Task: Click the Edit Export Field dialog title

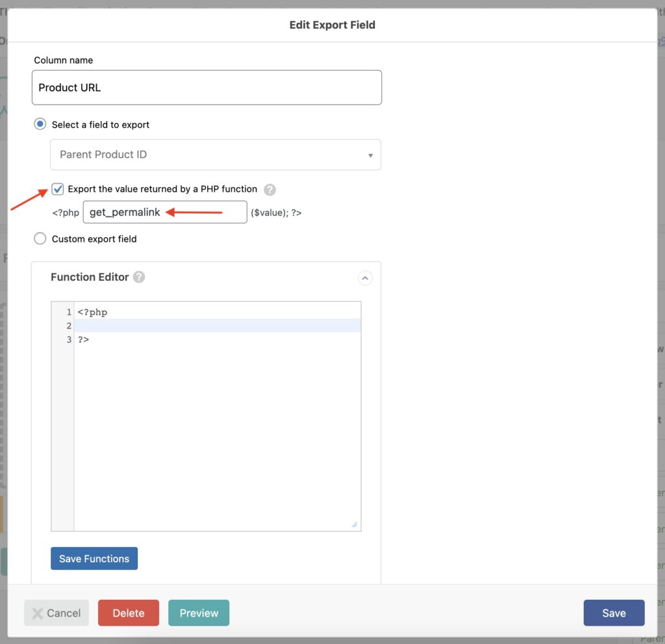Action: click(332, 25)
